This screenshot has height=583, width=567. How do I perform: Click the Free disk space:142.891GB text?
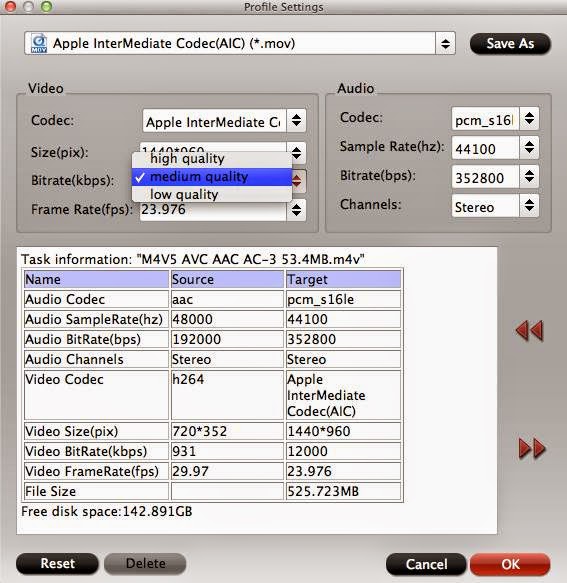click(107, 512)
